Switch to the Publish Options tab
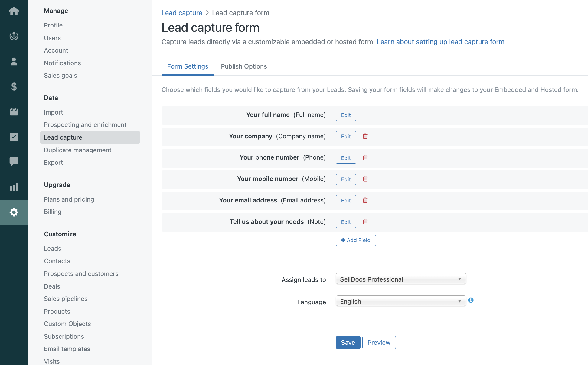Image resolution: width=588 pixels, height=365 pixels. click(x=244, y=66)
